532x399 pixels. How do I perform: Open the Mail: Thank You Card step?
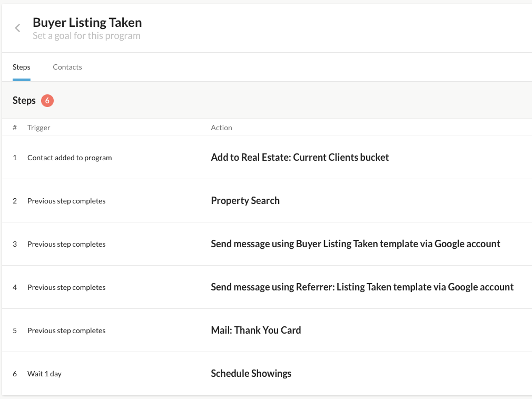[x=256, y=330]
